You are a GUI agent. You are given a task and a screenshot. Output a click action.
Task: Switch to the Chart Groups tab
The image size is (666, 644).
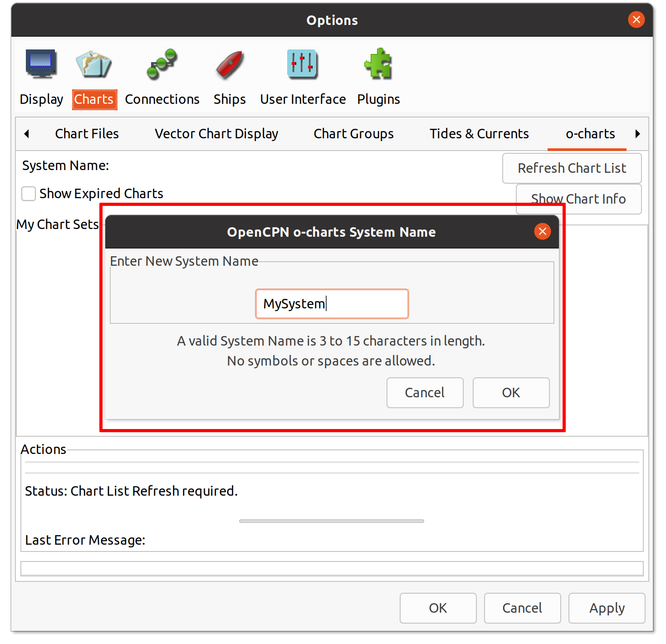pos(353,134)
